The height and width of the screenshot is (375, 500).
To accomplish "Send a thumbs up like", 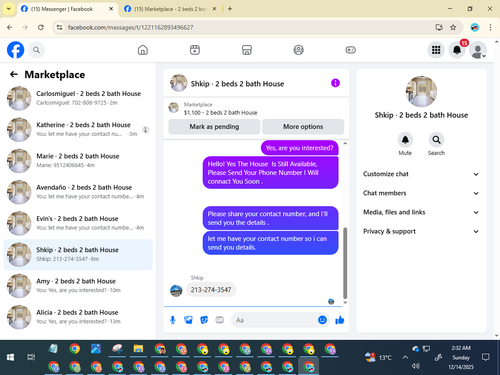I will (340, 320).
